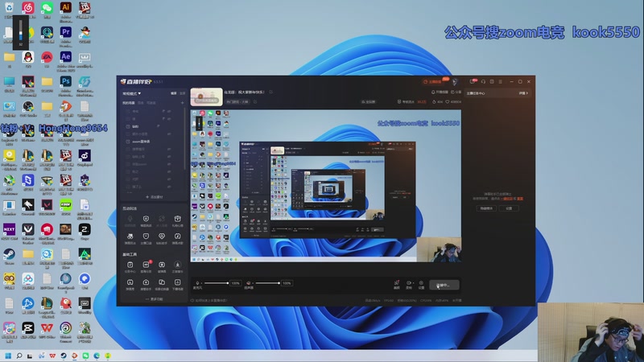Screen dimensions: 644x362
Task: Open the 设置 gear icon in bottom bar
Action: [421, 283]
